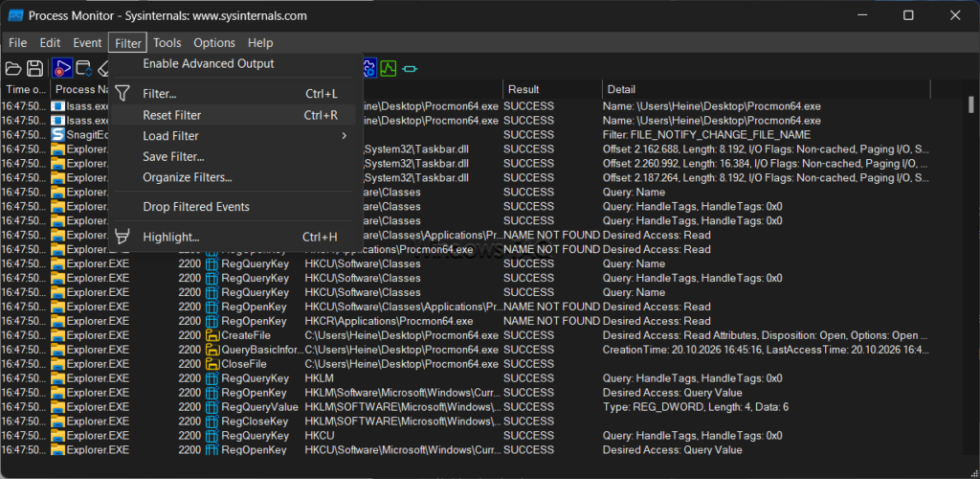Select the CloseFile operation text
The image size is (980, 479).
click(x=244, y=364)
